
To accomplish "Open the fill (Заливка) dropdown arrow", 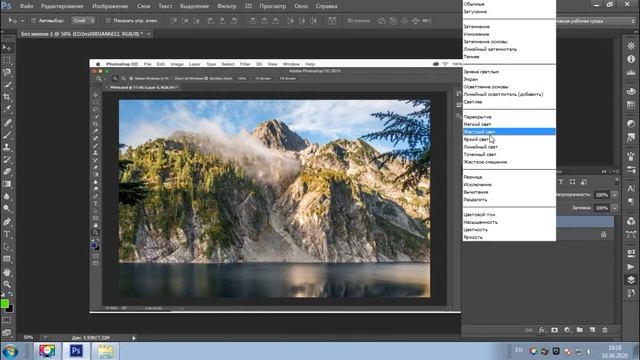I will [x=615, y=208].
